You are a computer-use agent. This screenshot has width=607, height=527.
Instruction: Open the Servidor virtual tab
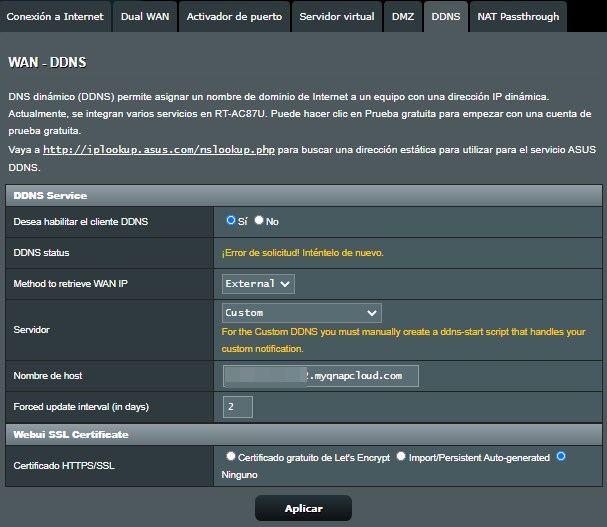click(x=338, y=16)
